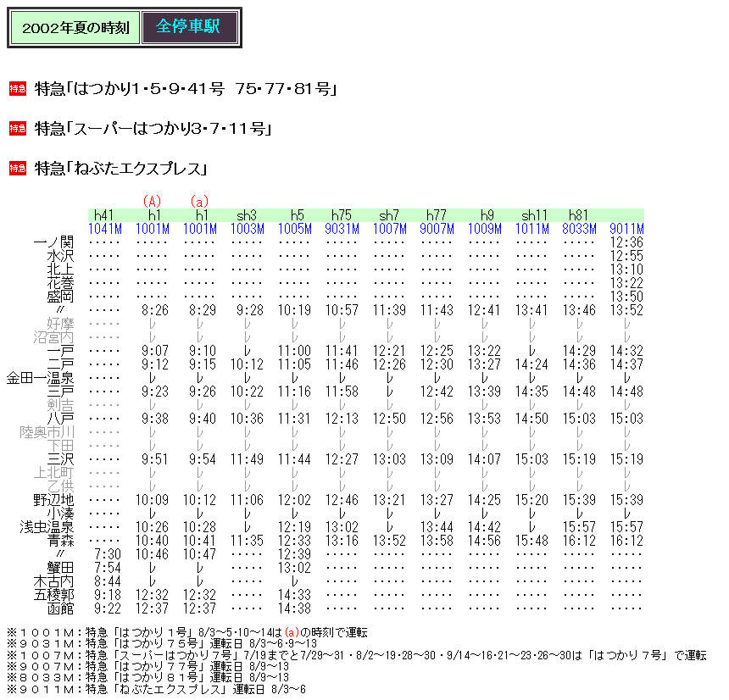Open the 全停車駅 button
The image size is (729, 700).
[x=189, y=27]
